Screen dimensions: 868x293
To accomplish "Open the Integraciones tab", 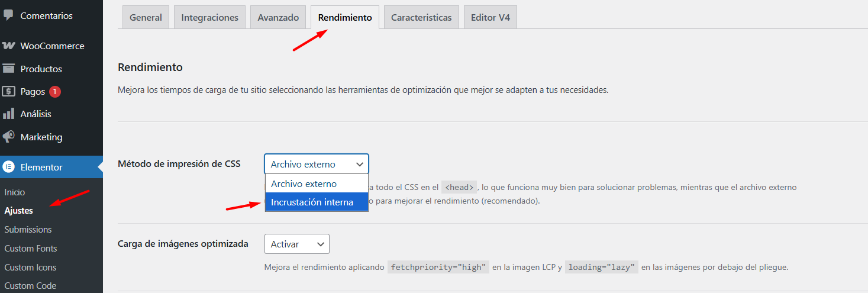I will pyautogui.click(x=209, y=18).
